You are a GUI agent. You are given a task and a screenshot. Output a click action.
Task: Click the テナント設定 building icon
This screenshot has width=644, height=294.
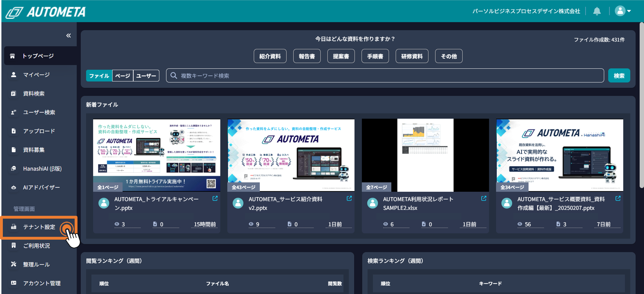[x=14, y=227]
